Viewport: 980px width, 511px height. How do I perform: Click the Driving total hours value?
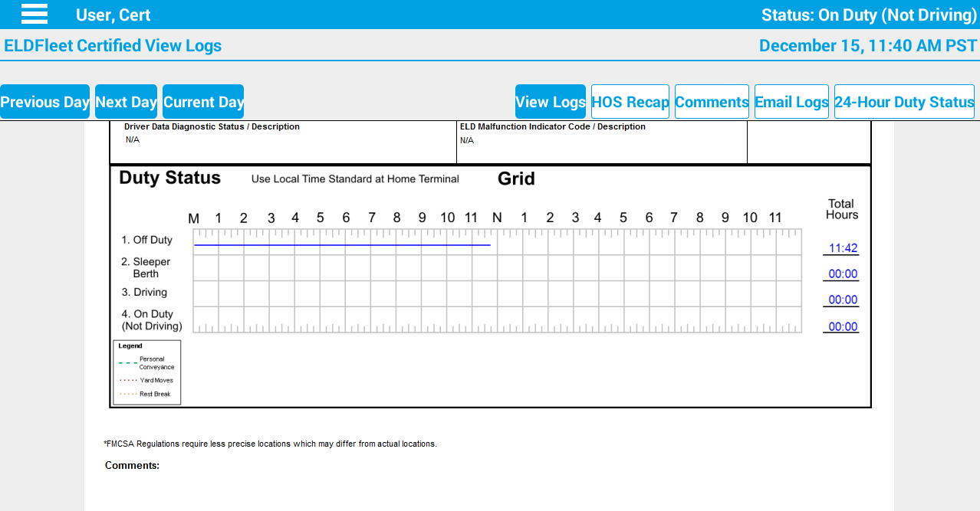pyautogui.click(x=843, y=300)
